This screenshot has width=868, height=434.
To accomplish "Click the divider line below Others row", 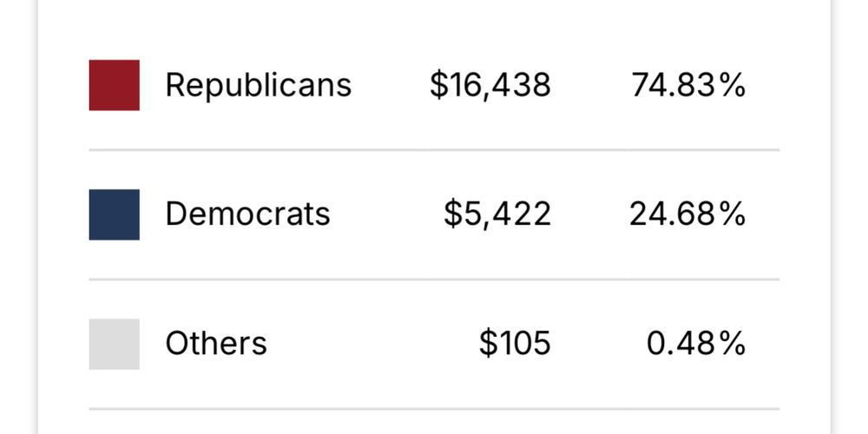I will 434,409.
